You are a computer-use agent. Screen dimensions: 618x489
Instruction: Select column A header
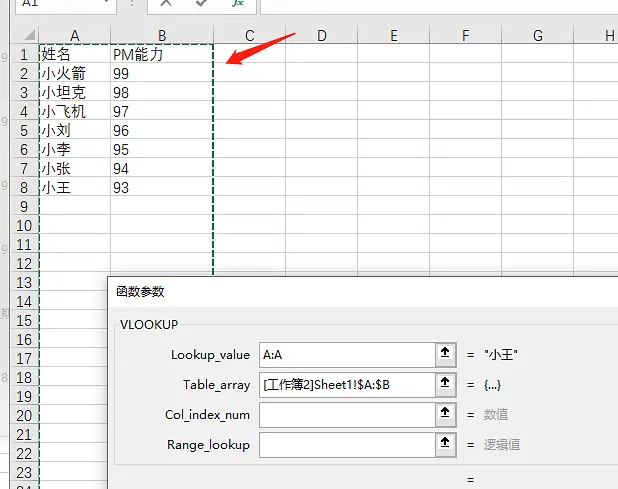[x=75, y=35]
